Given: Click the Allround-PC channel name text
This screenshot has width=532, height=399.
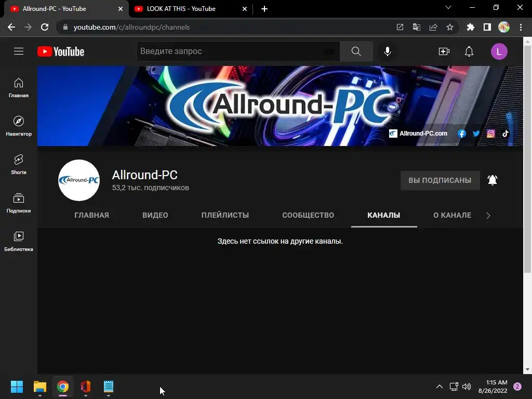Looking at the screenshot, I should pyautogui.click(x=145, y=175).
